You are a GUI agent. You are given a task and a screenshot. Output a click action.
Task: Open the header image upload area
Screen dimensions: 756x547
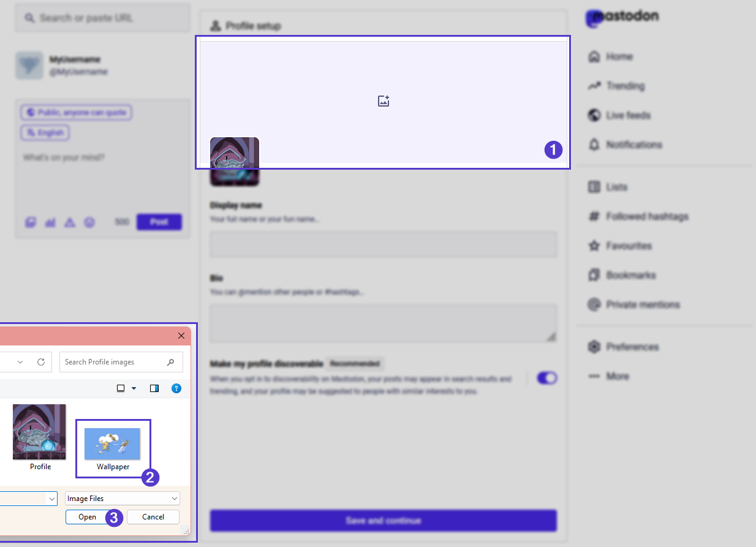coord(383,100)
